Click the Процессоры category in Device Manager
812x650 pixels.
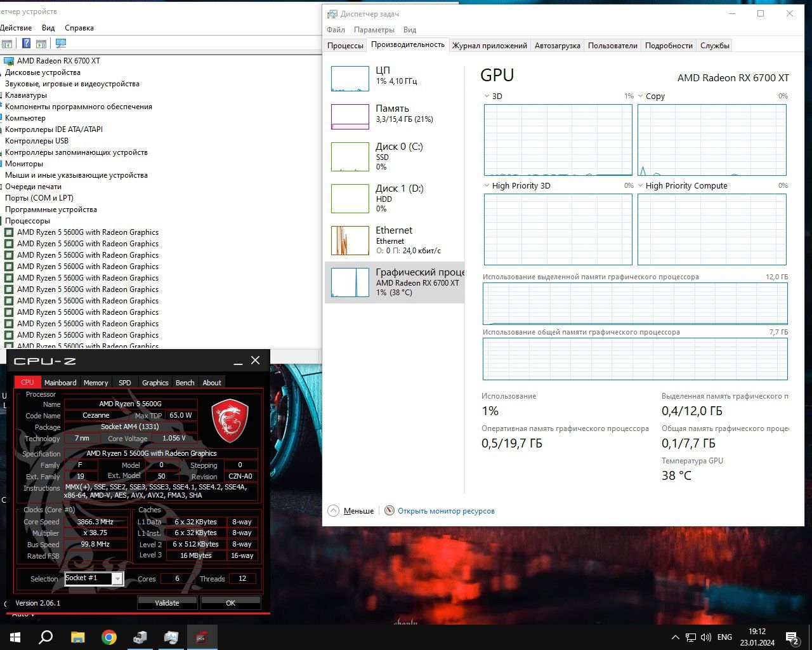(x=27, y=221)
